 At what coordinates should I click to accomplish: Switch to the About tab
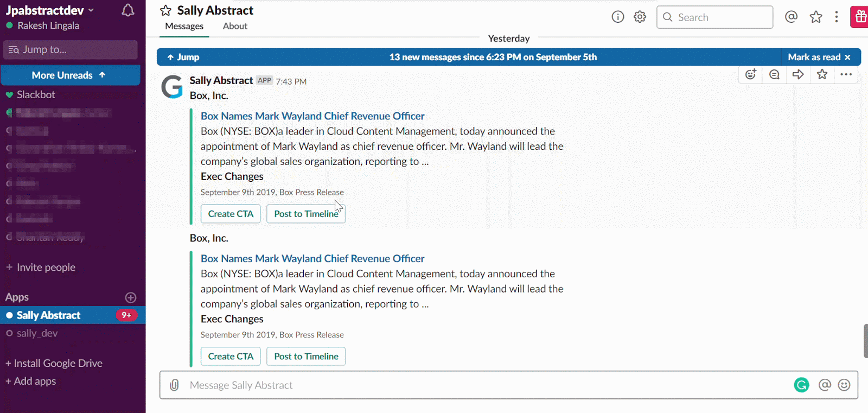235,26
